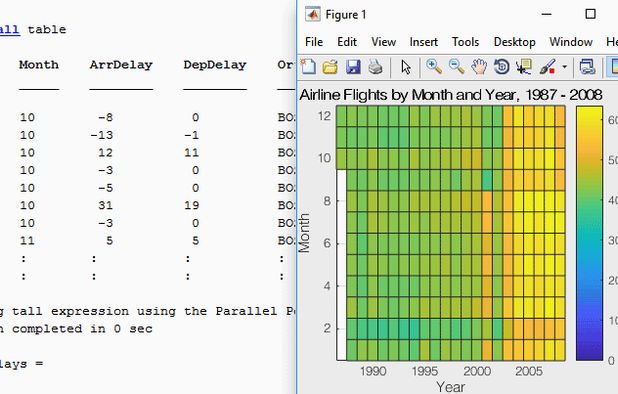Enable the Rotate 3D tool
The width and height of the screenshot is (618, 394).
501,67
